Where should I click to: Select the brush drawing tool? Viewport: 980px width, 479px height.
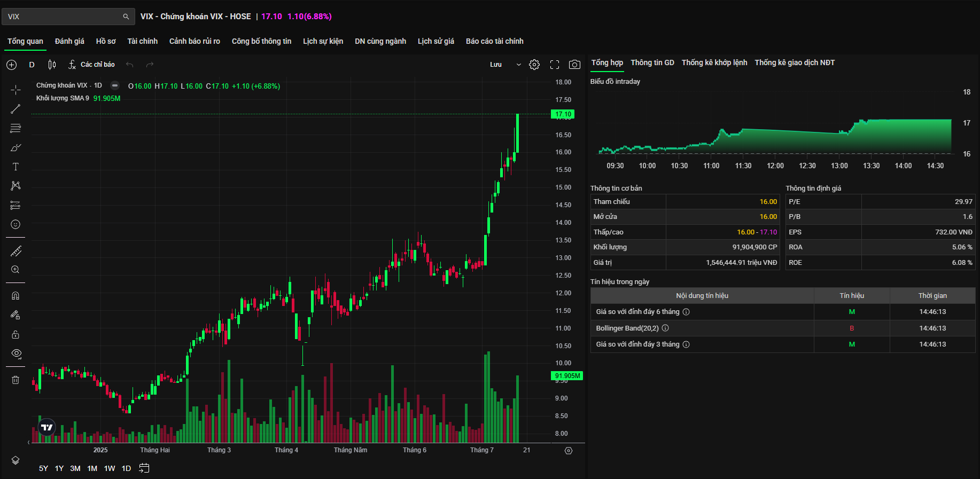(15, 147)
